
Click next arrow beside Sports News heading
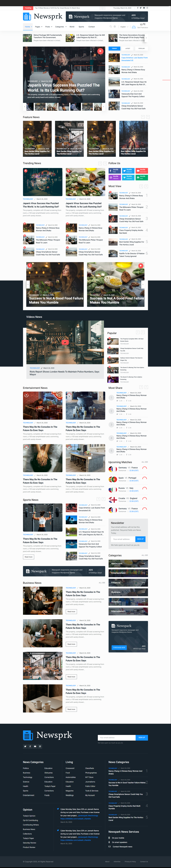pyautogui.click(x=103, y=499)
